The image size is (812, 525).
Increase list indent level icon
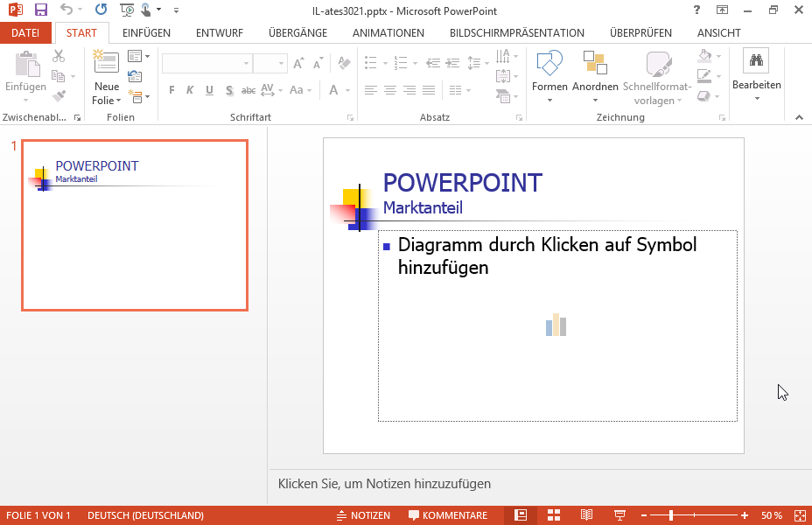coord(453,63)
